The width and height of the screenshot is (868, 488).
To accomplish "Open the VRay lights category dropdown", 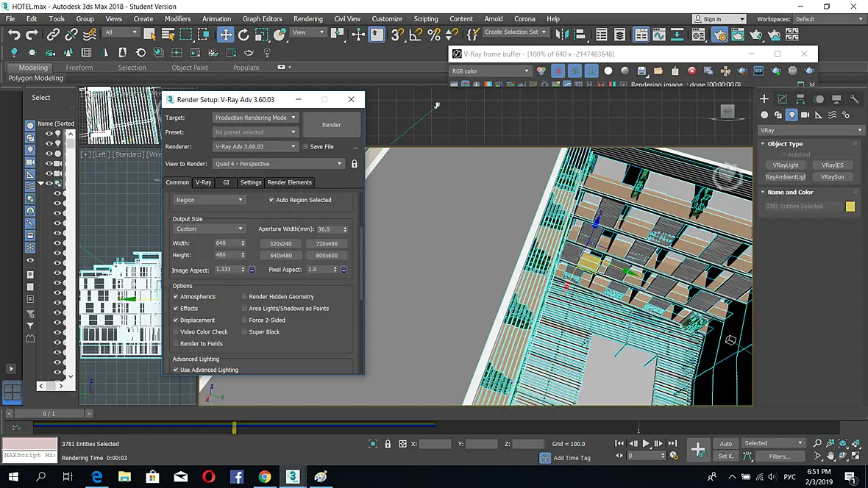I will click(x=811, y=131).
